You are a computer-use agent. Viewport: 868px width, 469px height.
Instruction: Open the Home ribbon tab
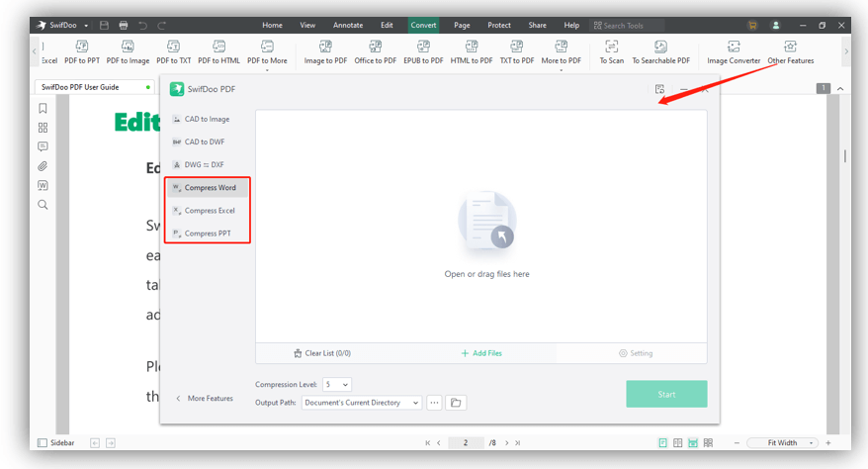[x=272, y=26]
